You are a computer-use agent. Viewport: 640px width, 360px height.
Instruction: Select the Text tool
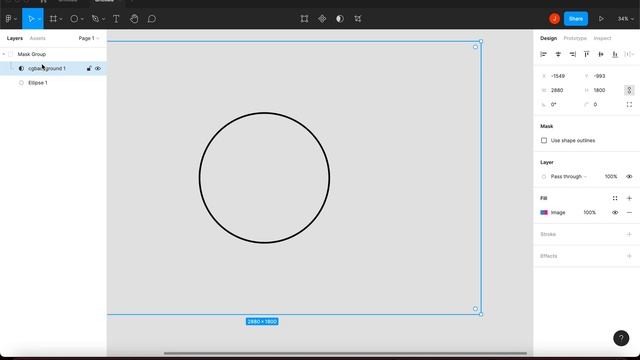click(x=116, y=19)
